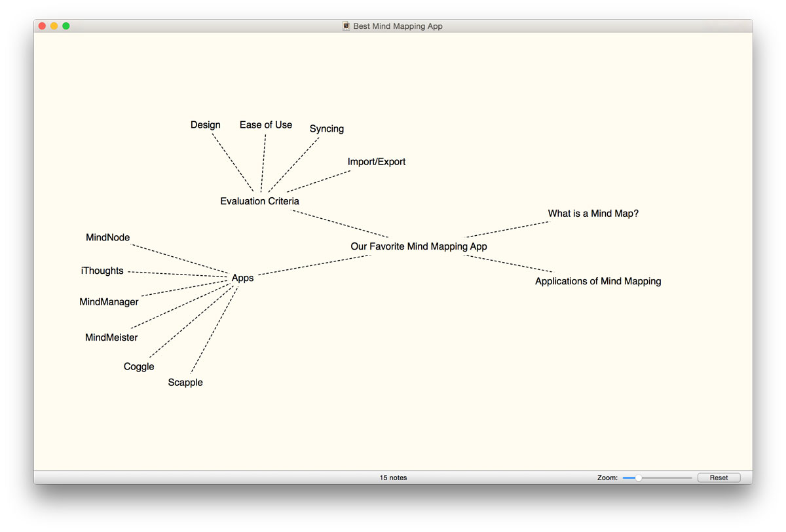
Task: Click the 'Zoom:' label in the status bar
Action: pyautogui.click(x=607, y=478)
